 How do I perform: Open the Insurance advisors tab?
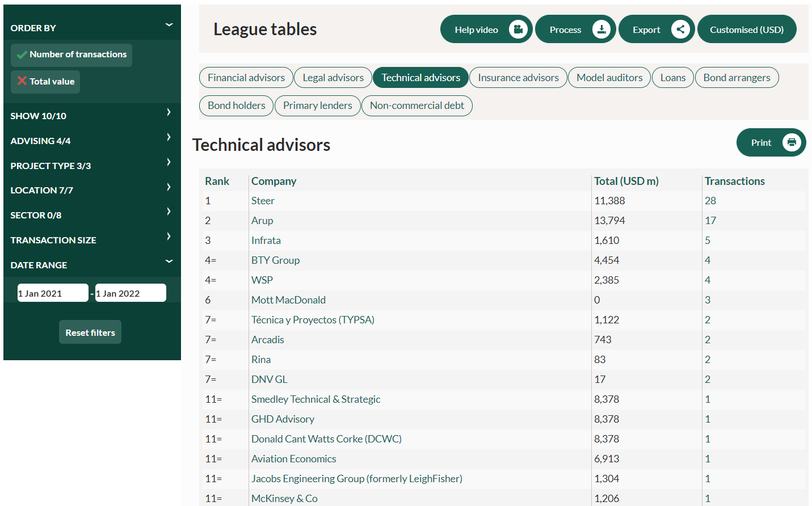(518, 78)
